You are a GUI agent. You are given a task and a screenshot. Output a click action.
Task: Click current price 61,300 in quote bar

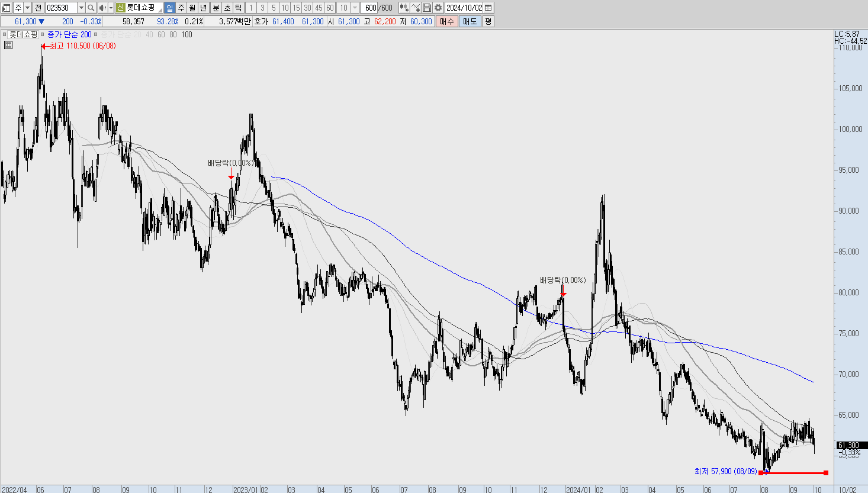pos(25,21)
